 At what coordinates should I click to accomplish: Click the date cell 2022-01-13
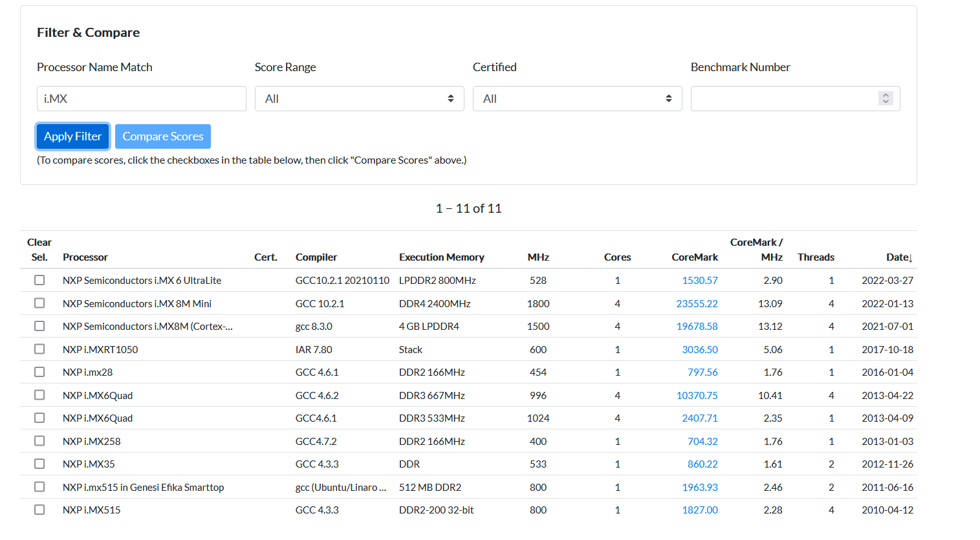click(887, 304)
